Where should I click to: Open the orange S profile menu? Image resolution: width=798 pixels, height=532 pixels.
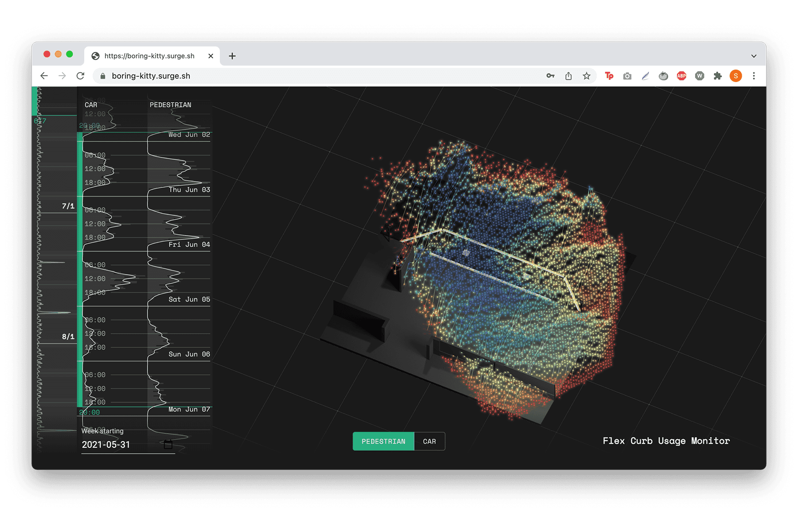click(735, 76)
